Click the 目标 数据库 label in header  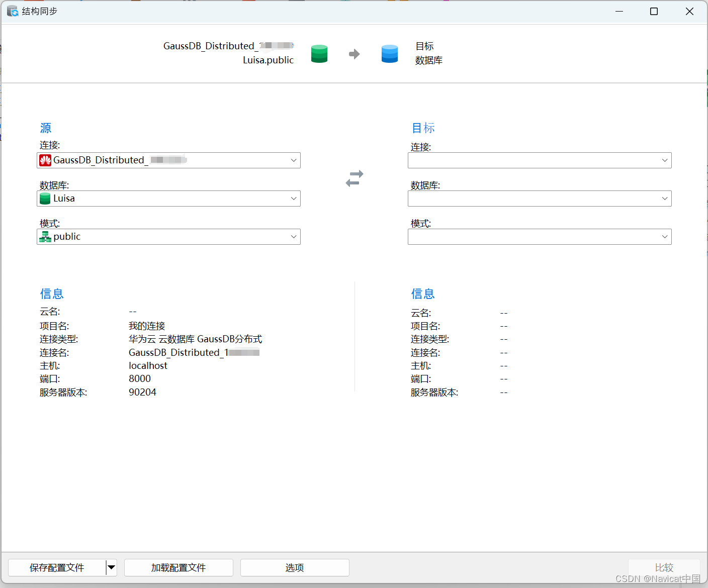[x=429, y=53]
